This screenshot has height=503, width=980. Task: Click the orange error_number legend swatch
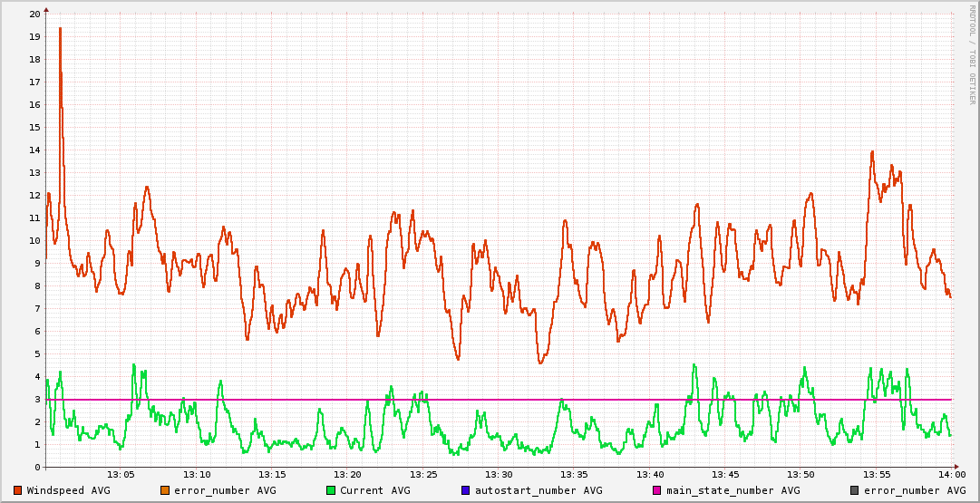(164, 490)
